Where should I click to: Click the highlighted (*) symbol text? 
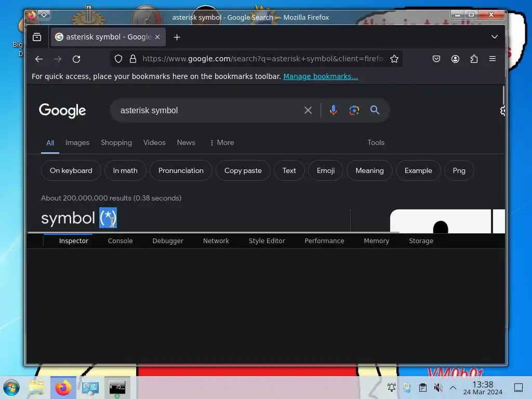tap(108, 218)
